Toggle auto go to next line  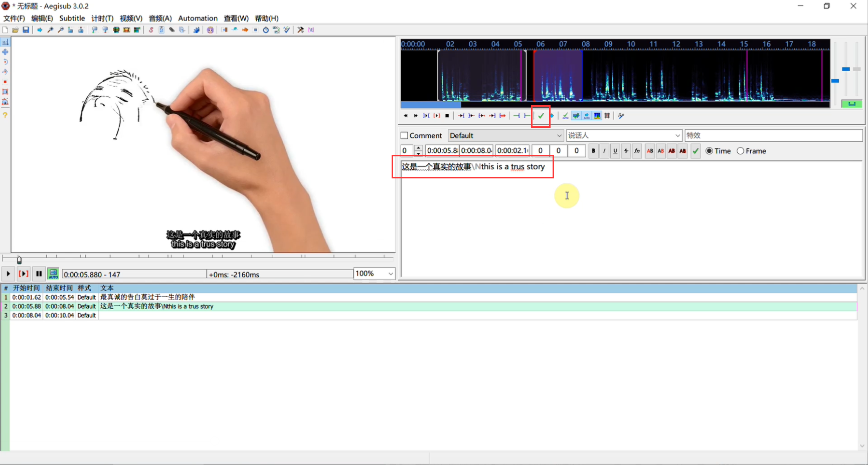[x=576, y=116]
